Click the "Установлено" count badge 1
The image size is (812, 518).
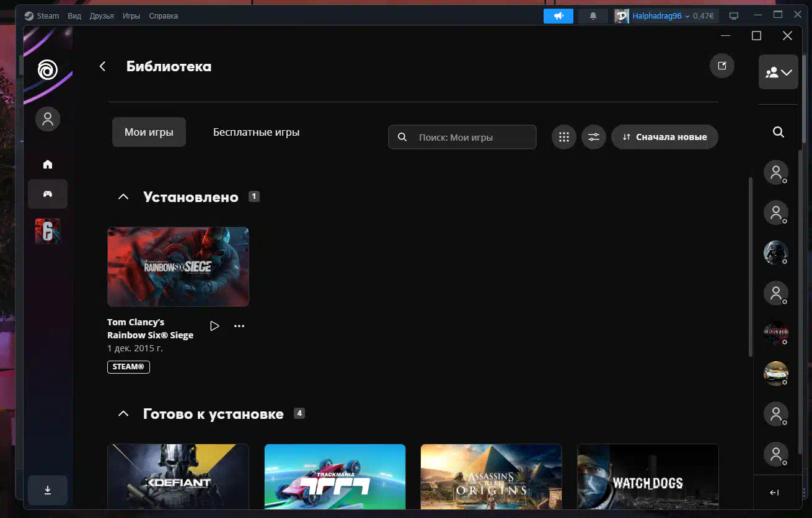(254, 196)
